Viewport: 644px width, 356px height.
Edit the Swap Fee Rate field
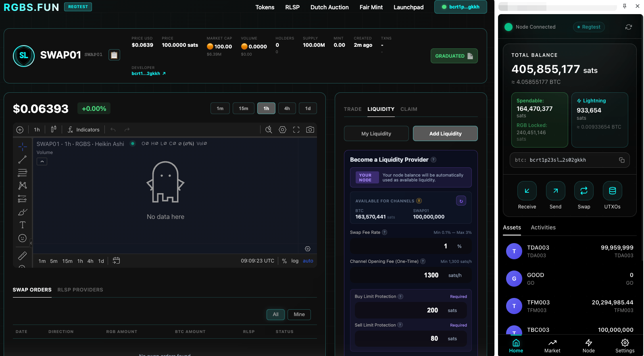411,246
